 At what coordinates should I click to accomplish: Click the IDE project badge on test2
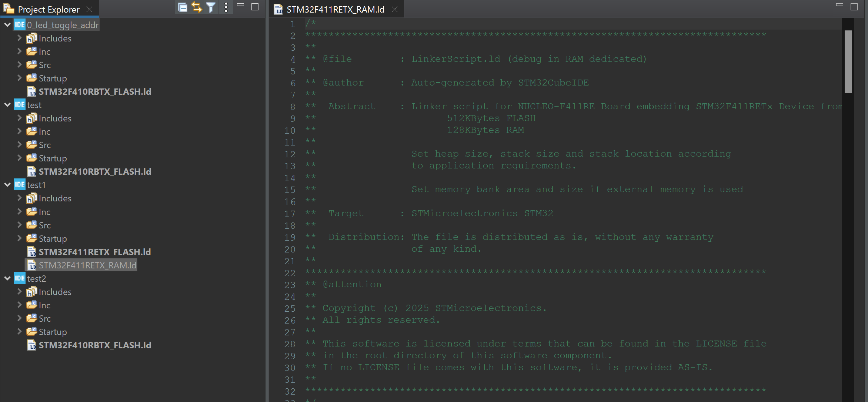pyautogui.click(x=19, y=278)
